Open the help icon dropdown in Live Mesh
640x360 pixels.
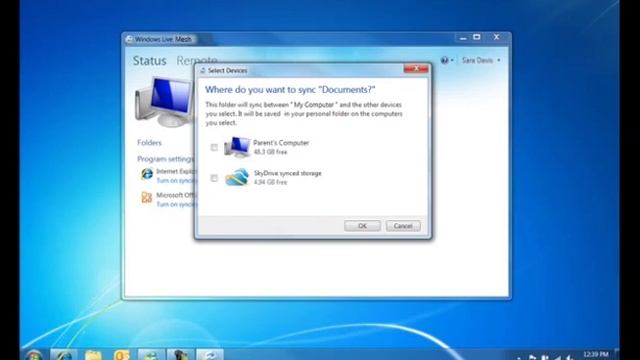[x=447, y=60]
